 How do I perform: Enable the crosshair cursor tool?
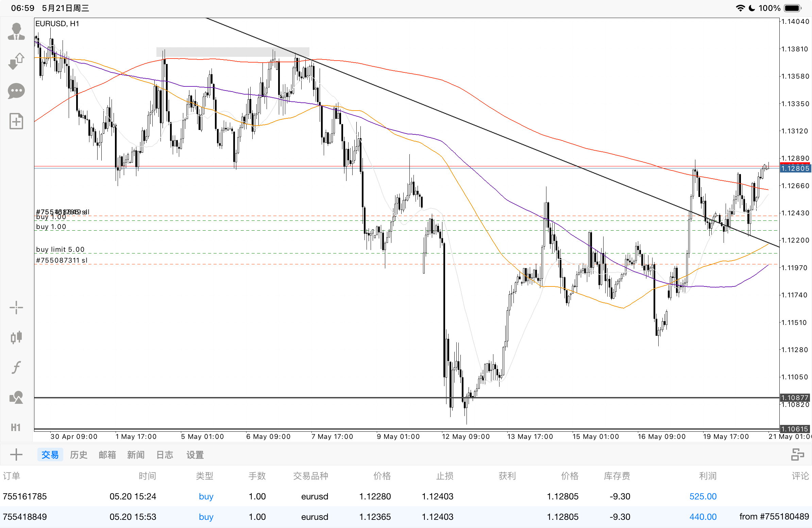[x=16, y=308]
